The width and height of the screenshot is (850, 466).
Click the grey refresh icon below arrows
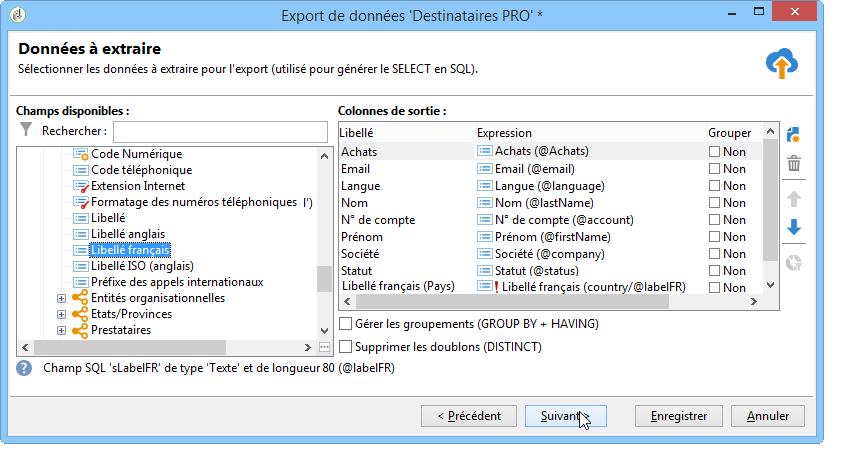(794, 263)
